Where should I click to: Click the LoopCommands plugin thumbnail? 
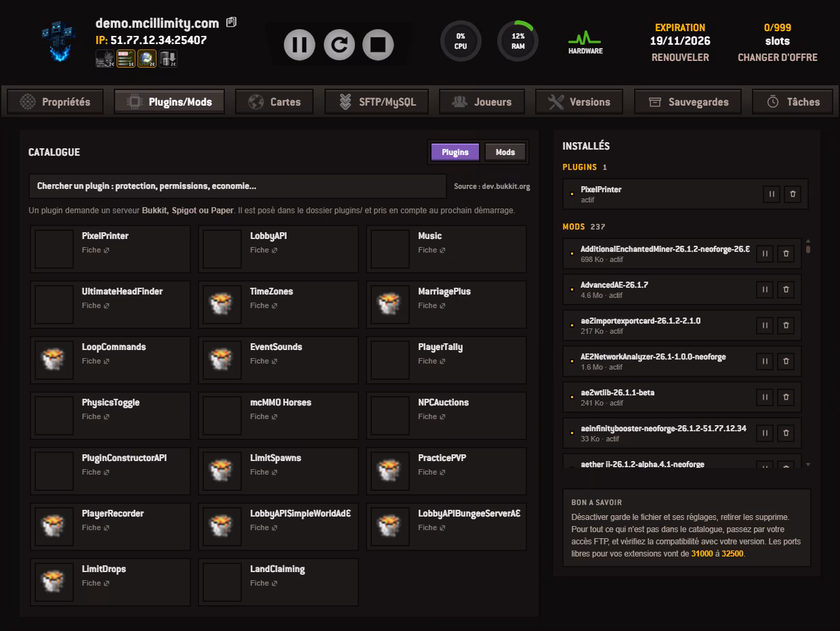coord(54,360)
